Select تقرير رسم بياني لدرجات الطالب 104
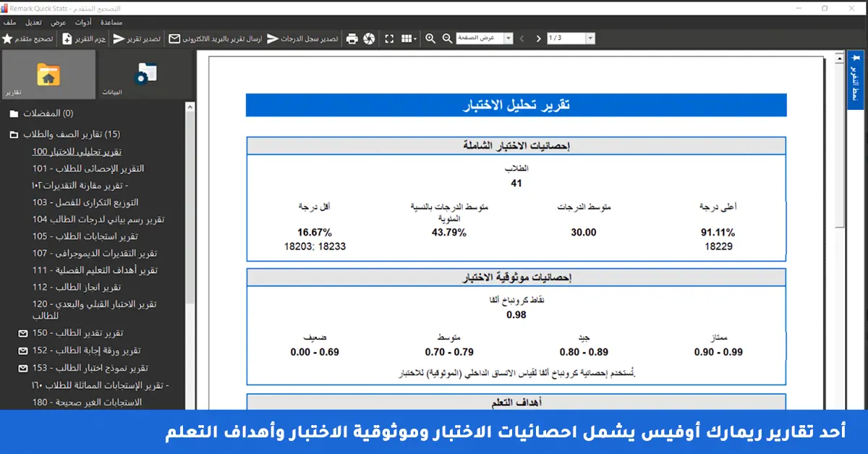 coord(98,219)
